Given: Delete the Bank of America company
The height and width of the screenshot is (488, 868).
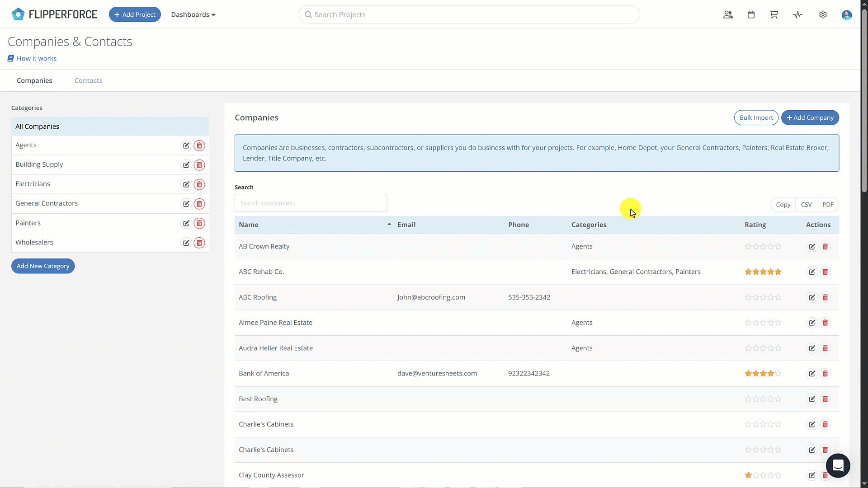Looking at the screenshot, I should tap(825, 374).
